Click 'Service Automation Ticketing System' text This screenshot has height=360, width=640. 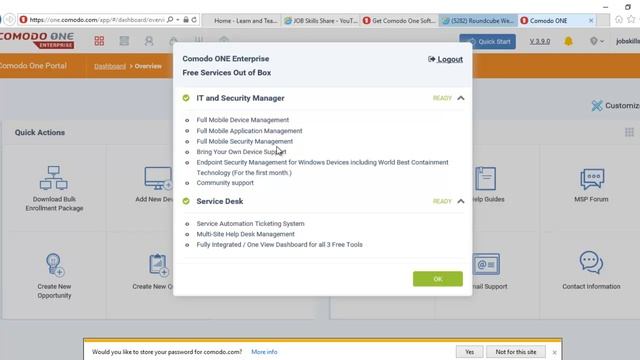click(x=250, y=224)
